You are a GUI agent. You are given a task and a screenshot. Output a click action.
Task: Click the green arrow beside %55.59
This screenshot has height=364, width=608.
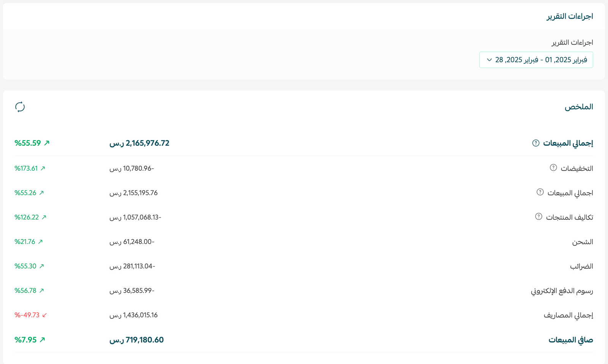point(47,143)
